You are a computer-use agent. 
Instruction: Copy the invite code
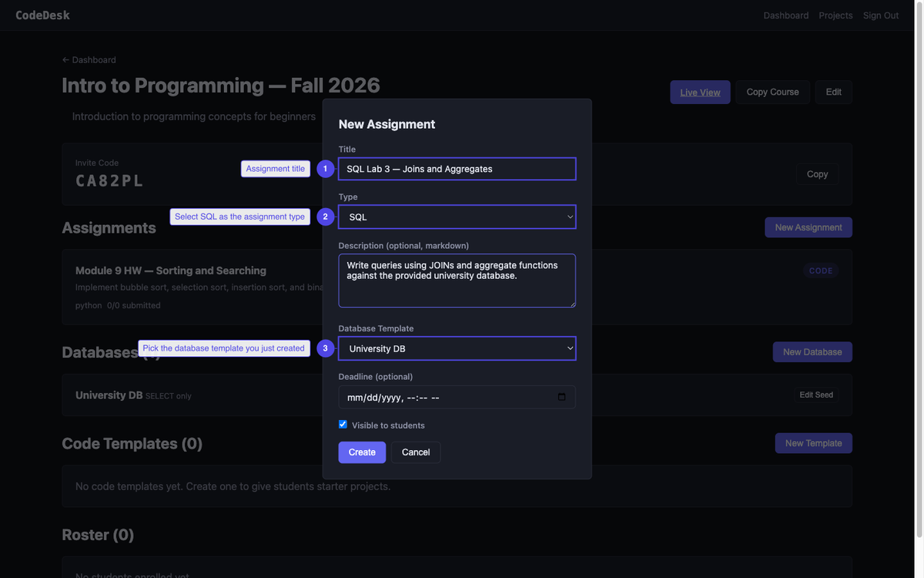tap(817, 174)
